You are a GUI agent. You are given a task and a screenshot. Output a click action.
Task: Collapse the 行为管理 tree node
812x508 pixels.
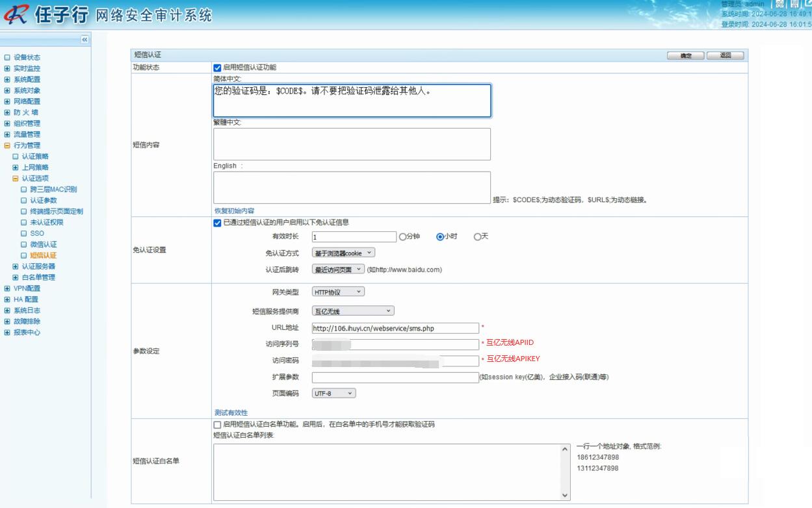[7, 146]
